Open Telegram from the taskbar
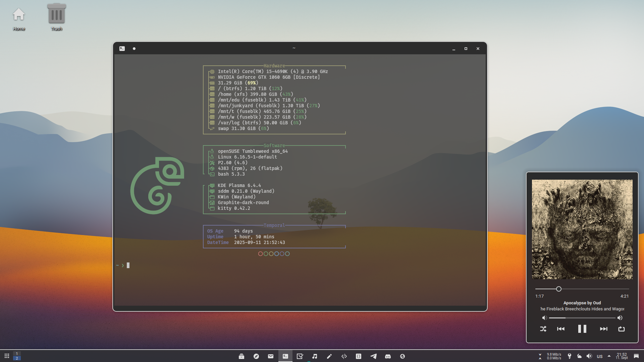Screen dimensions: 644x362 [x=373, y=356]
